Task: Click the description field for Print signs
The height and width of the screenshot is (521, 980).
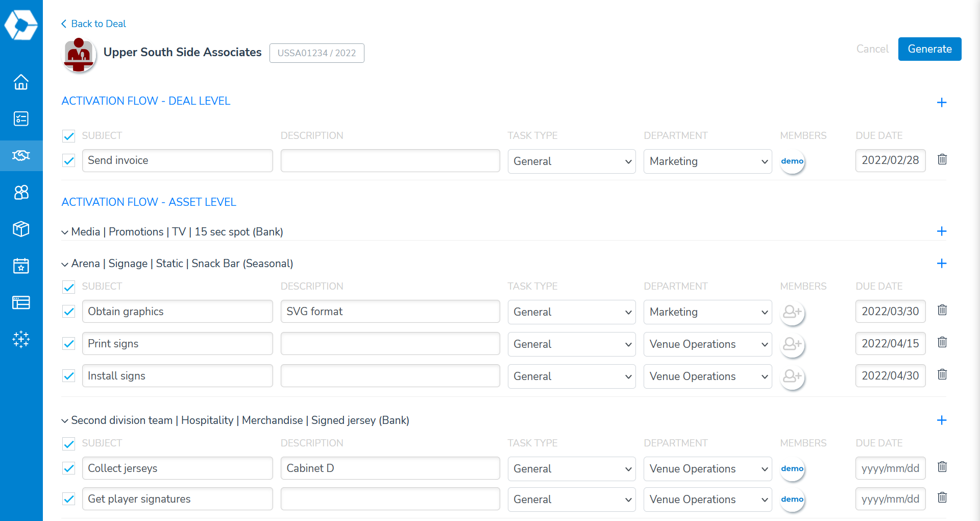Action: point(390,344)
